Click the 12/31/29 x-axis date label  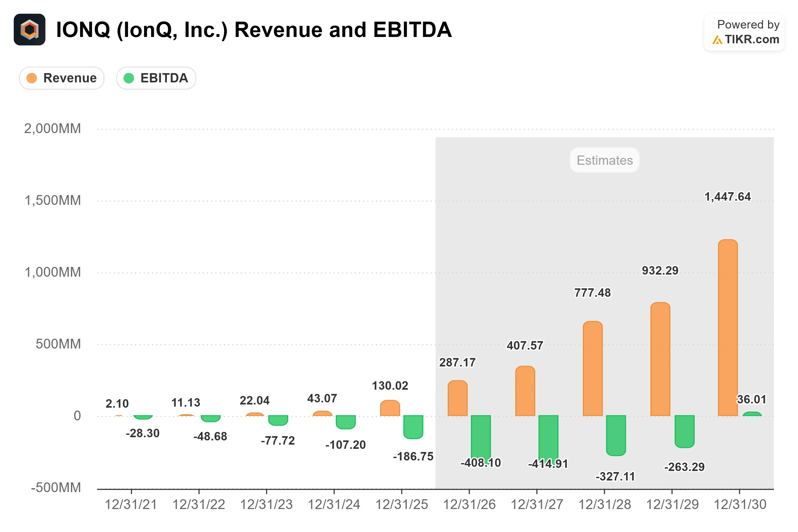click(672, 505)
